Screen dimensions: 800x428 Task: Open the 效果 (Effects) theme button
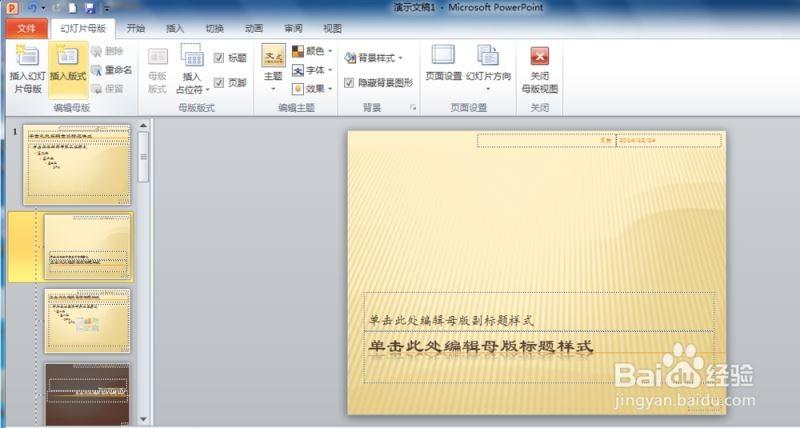click(313, 88)
